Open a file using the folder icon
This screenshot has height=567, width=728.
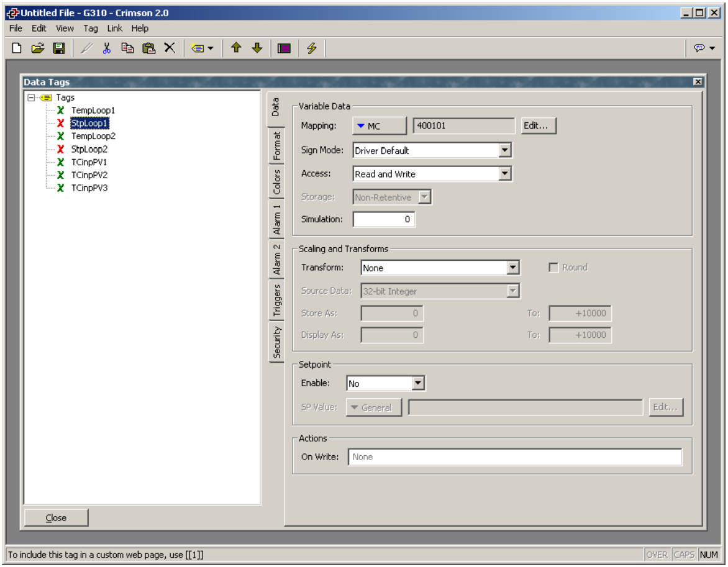point(38,48)
